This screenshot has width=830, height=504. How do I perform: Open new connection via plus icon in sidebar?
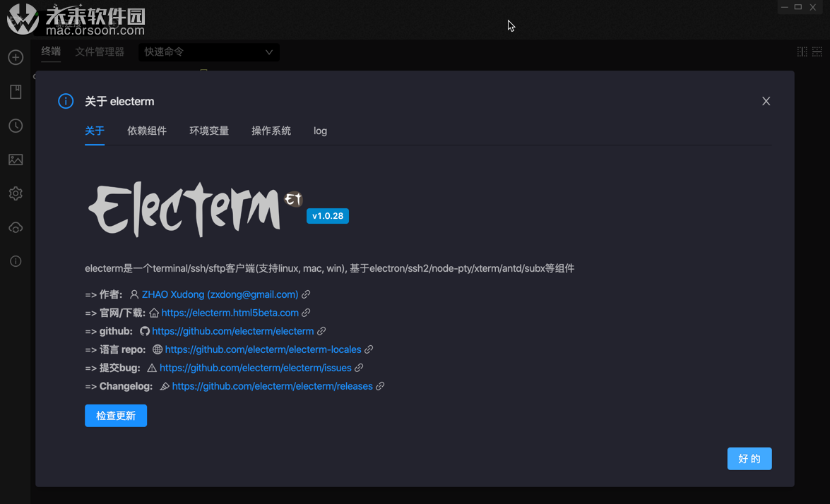[x=16, y=57]
